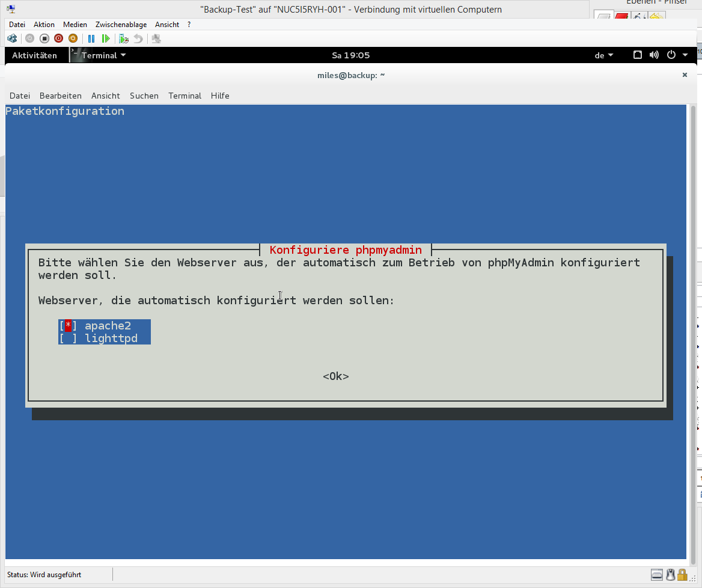Open Hyper-V Datei menu
The image size is (702, 588).
17,25
